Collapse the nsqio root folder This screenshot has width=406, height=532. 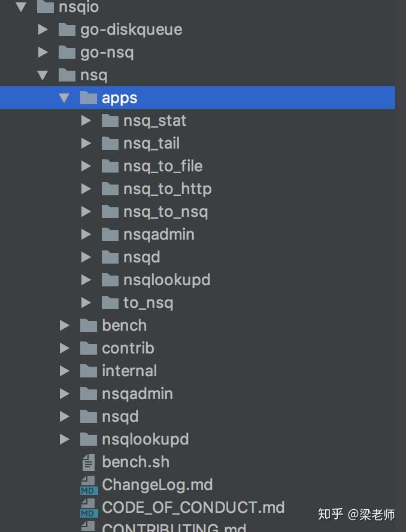pyautogui.click(x=22, y=7)
